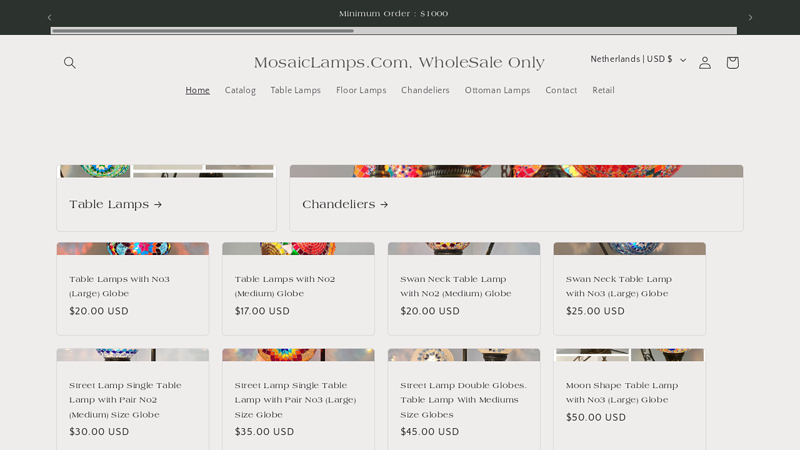Click the Minimum Order : $1000 announcement text

pyautogui.click(x=393, y=14)
